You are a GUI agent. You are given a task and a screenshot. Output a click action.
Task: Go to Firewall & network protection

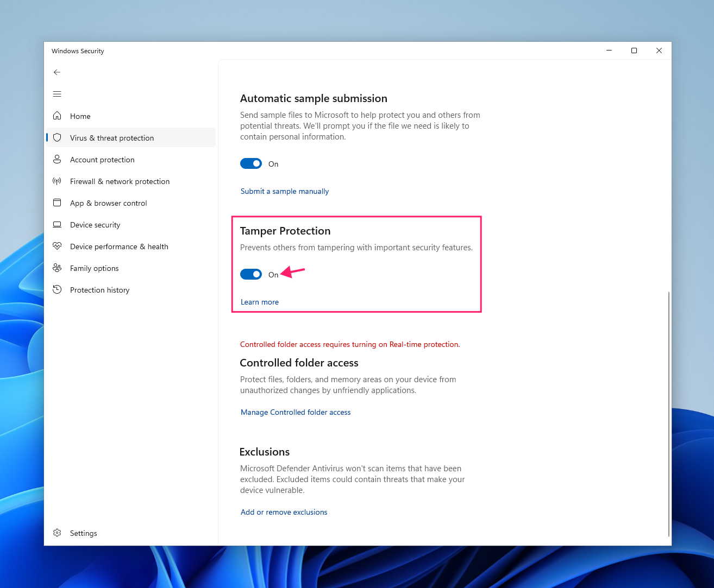click(131, 181)
